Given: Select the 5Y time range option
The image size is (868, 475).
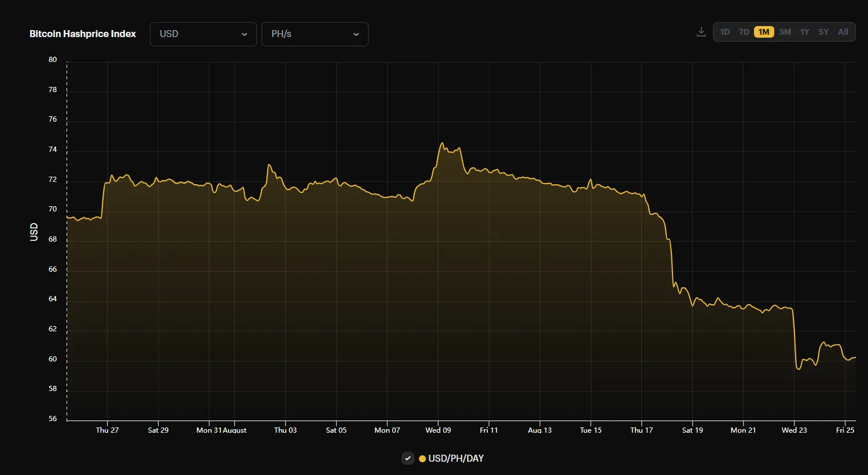Looking at the screenshot, I should click(x=823, y=32).
